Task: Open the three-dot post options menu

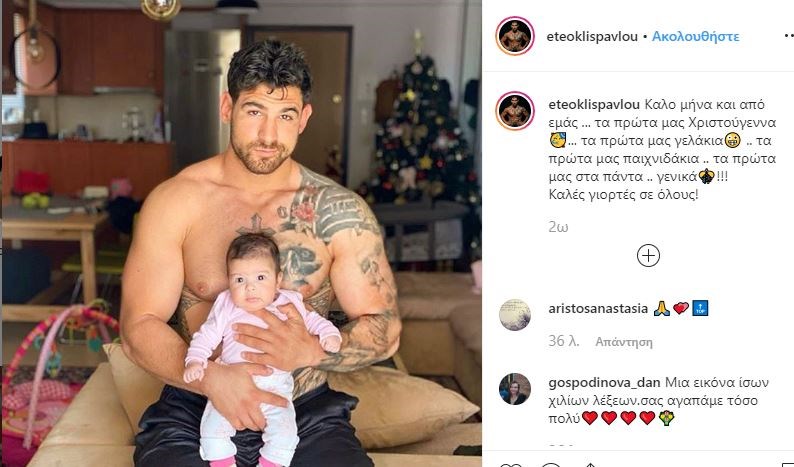Action: tap(789, 36)
